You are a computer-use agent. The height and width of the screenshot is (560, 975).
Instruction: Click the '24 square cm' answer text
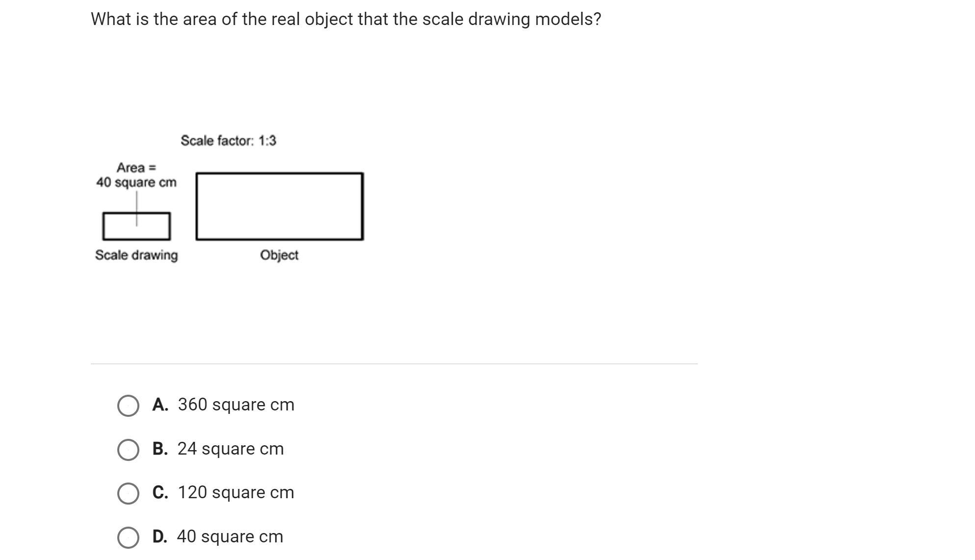point(231,449)
